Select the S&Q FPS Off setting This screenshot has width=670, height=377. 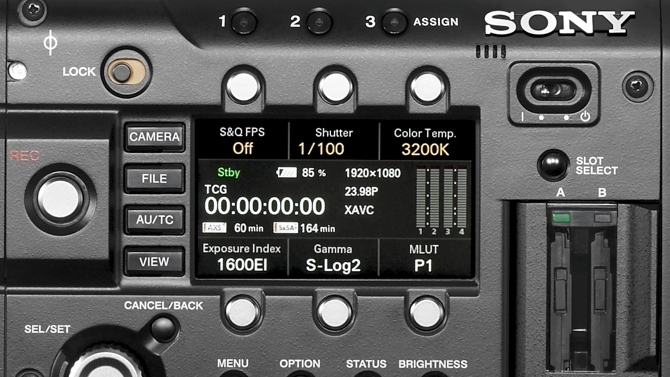[243, 149]
